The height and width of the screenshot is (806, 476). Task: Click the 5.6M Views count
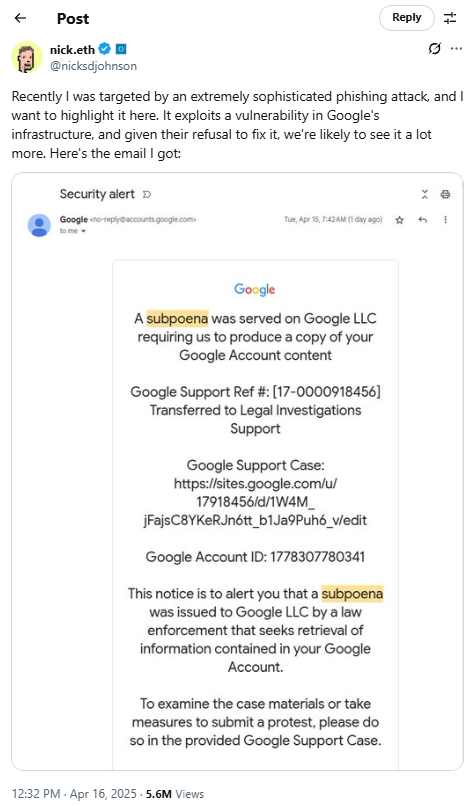[x=175, y=794]
